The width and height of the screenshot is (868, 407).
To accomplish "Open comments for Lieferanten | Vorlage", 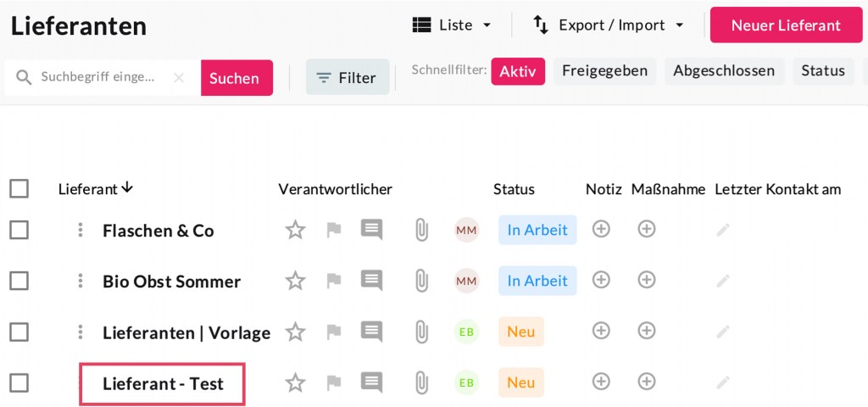I will 371,332.
